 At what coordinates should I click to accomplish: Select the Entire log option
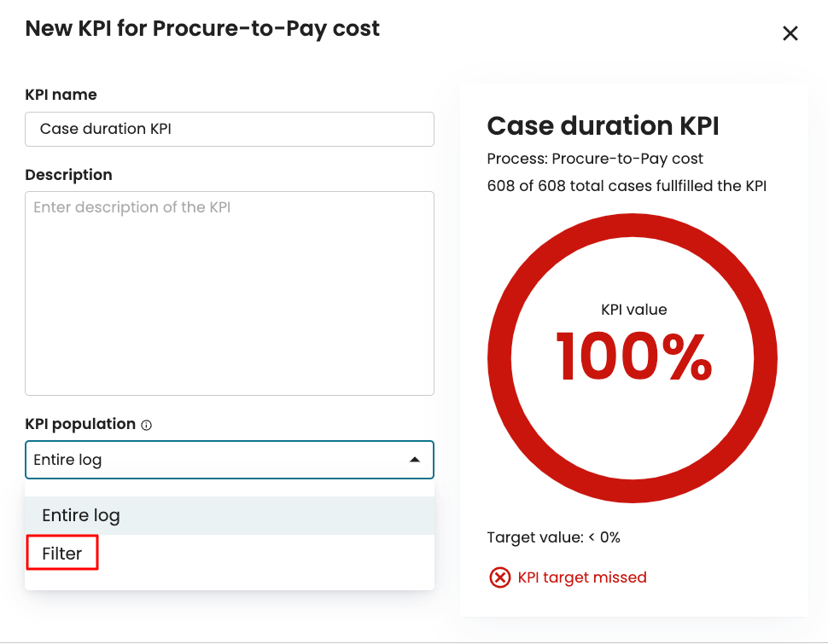[x=81, y=515]
